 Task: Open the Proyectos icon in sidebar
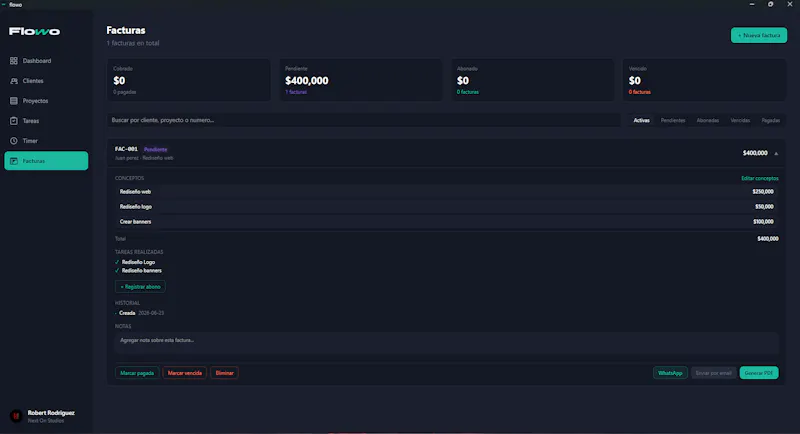coord(14,101)
